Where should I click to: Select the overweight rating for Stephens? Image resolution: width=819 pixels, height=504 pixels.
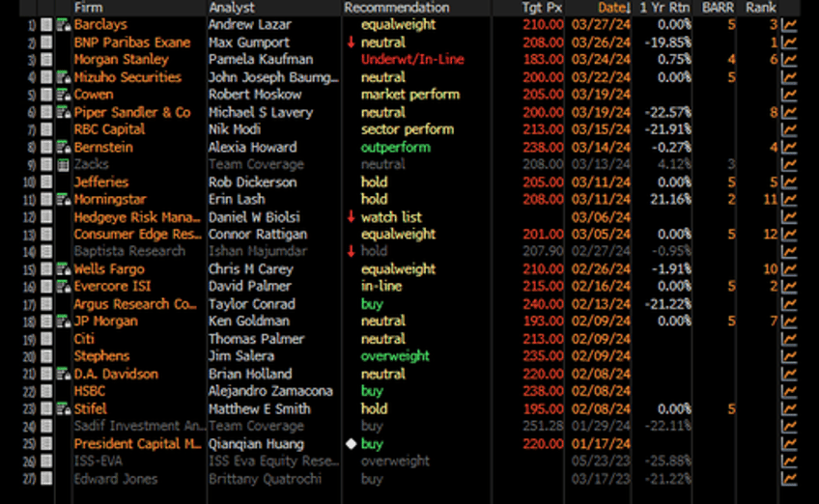pyautogui.click(x=395, y=356)
